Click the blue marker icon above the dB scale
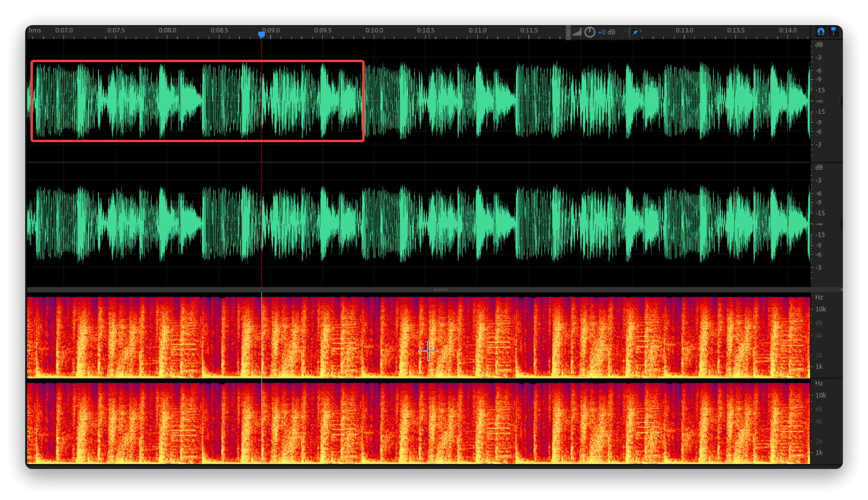This screenshot has height=500, width=868. [x=833, y=32]
